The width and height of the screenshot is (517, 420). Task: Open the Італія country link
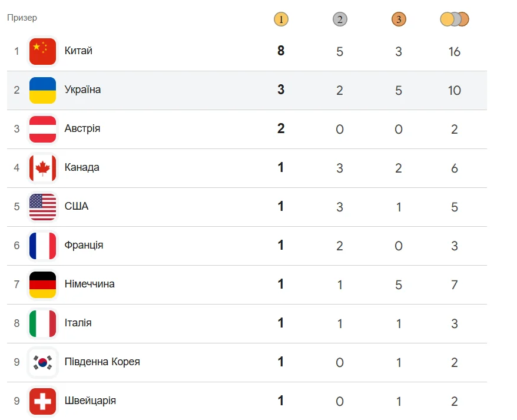pos(78,323)
